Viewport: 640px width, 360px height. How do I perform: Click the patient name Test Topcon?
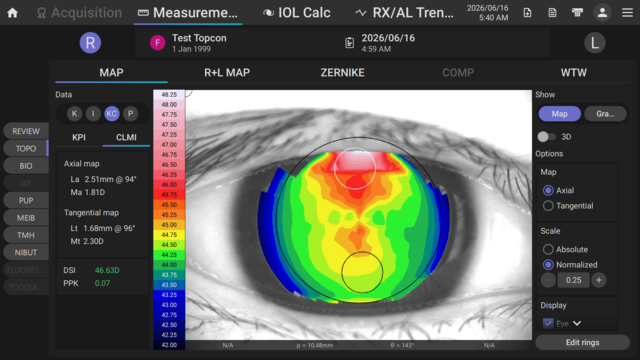coord(199,38)
